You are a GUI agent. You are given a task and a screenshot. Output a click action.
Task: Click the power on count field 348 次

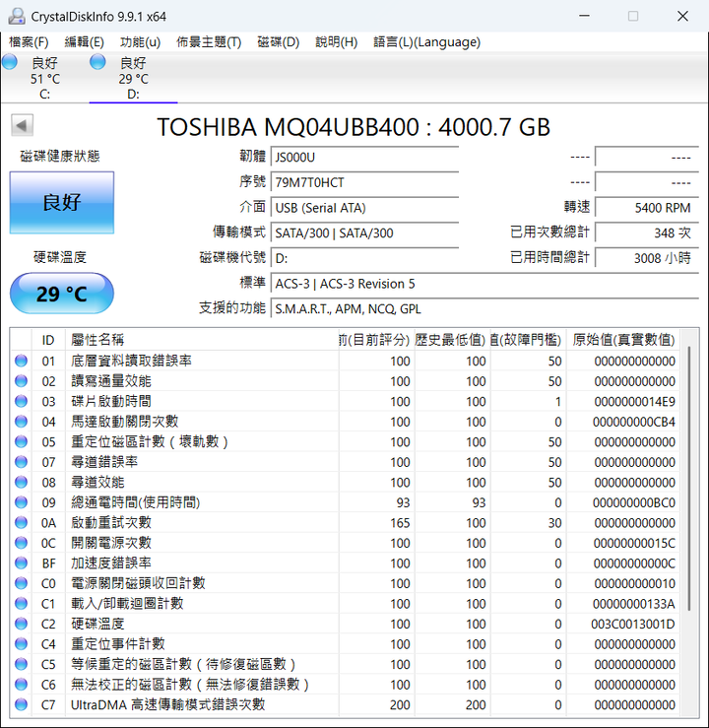[x=647, y=232]
